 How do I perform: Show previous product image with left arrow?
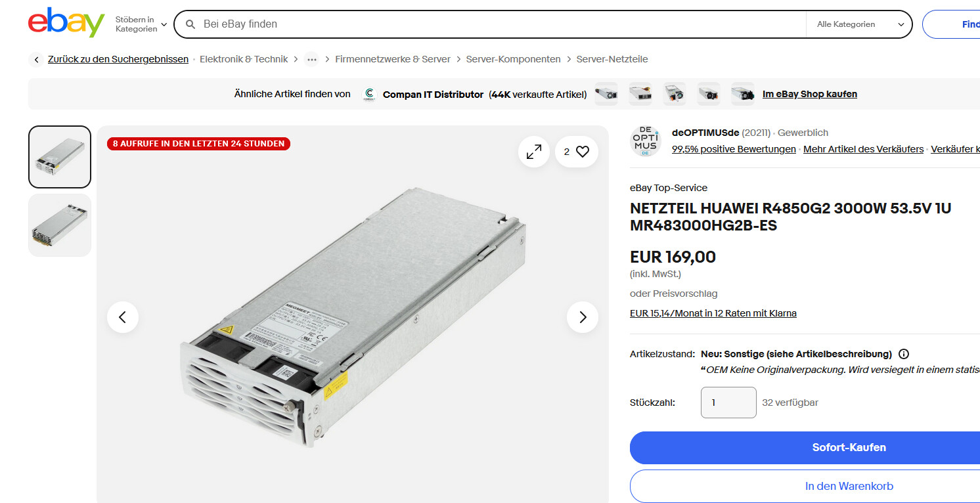[123, 317]
